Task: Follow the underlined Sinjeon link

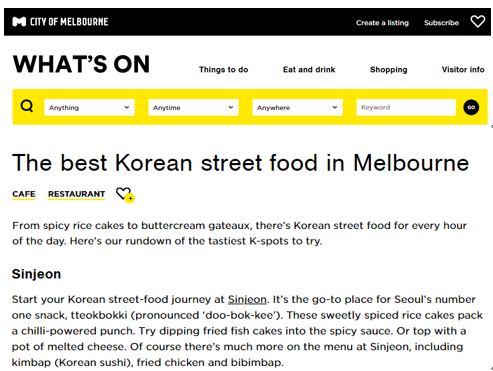Action: [247, 299]
